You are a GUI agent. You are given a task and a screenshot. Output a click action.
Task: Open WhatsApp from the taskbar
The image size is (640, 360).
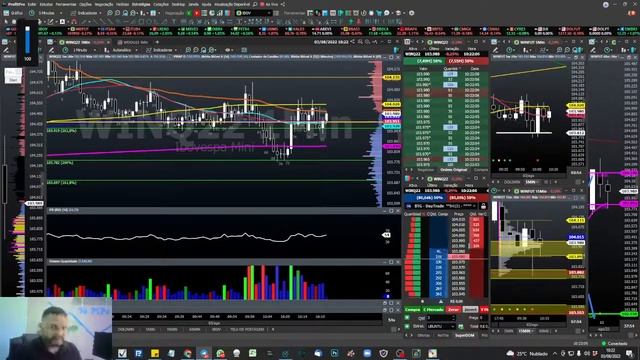pyautogui.click(x=220, y=353)
